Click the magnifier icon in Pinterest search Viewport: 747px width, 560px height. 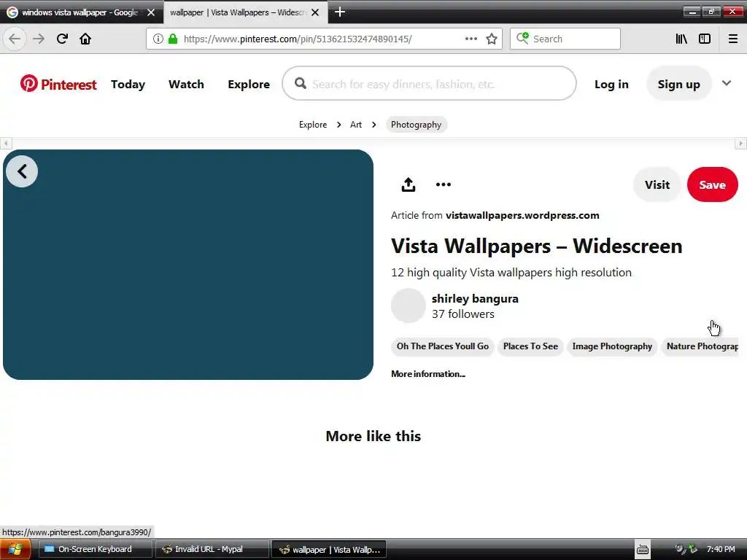300,84
